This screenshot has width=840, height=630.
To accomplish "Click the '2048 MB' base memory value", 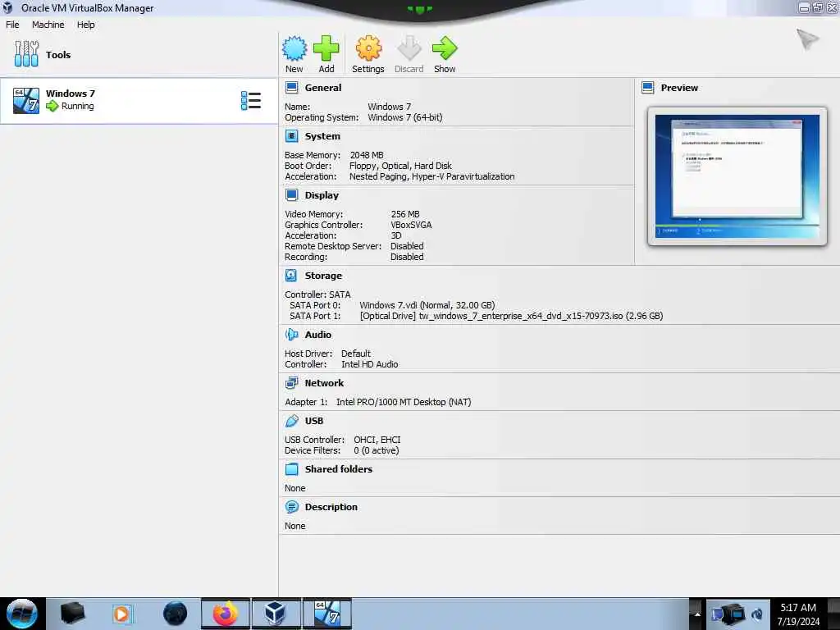I will (367, 155).
